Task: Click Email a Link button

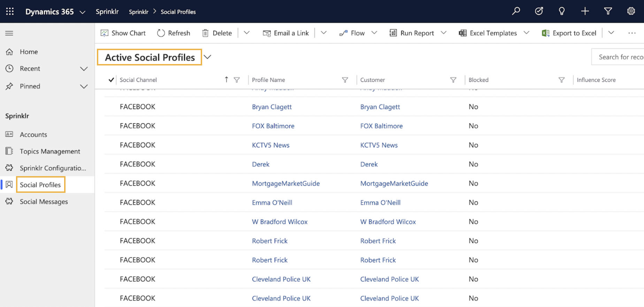Action: [286, 33]
